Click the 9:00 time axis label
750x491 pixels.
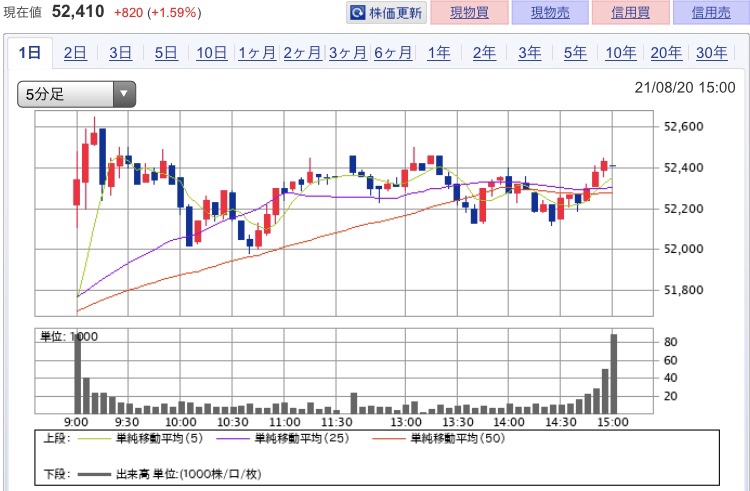click(x=76, y=422)
